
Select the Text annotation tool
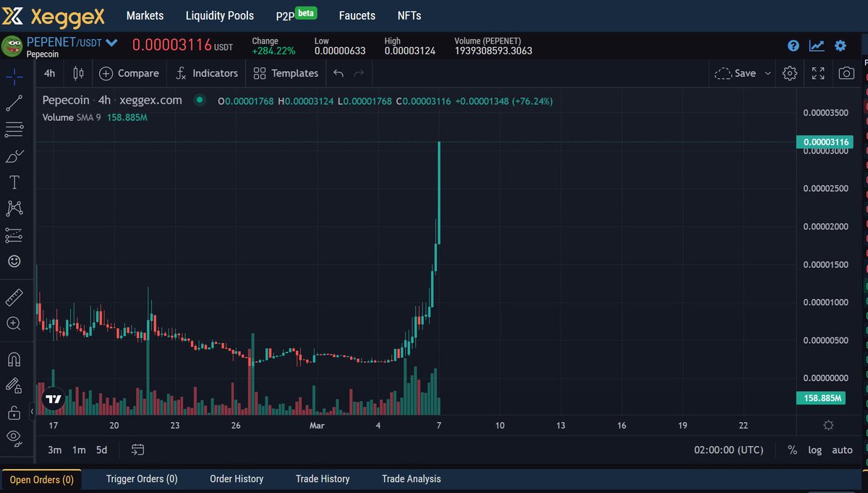14,182
